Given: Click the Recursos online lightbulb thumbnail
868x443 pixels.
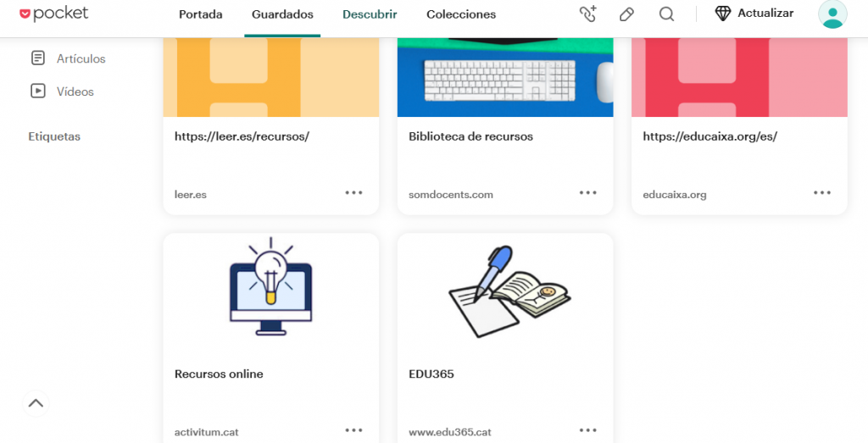Looking at the screenshot, I should [x=270, y=288].
